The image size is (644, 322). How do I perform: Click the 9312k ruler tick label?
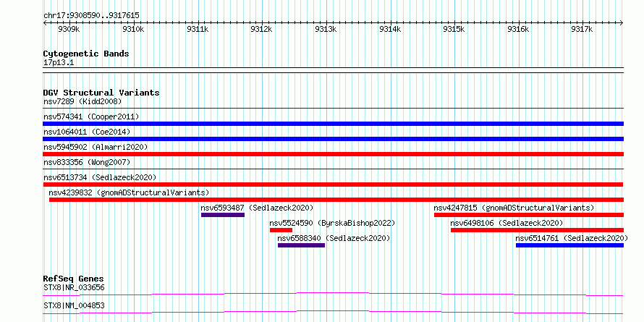point(262,29)
